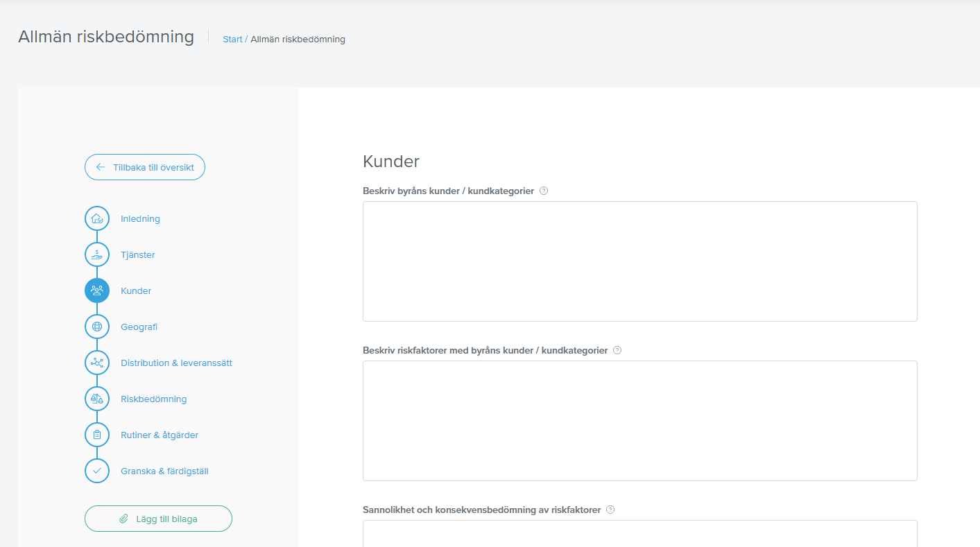Click the Kunder people step icon

[97, 290]
